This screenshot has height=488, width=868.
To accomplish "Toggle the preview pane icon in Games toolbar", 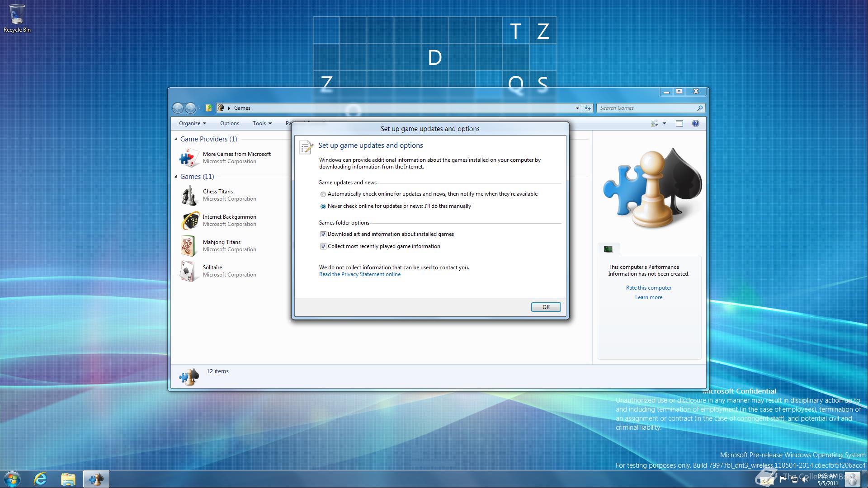I will tap(679, 123).
